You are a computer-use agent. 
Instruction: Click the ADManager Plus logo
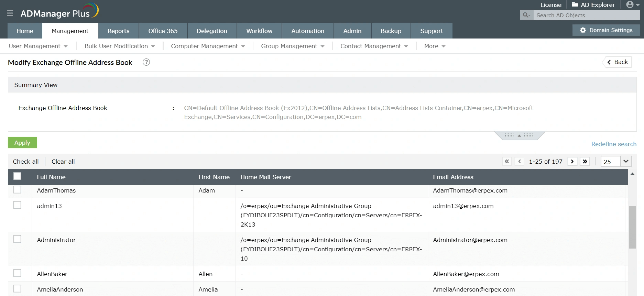pyautogui.click(x=59, y=11)
